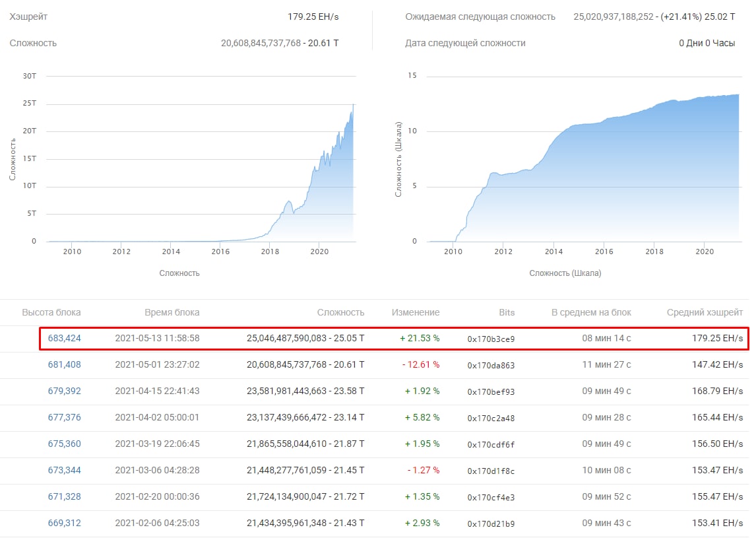
Task: Click difficulty value 25,046,487,590,083 - 25.05 T
Action: click(x=305, y=338)
